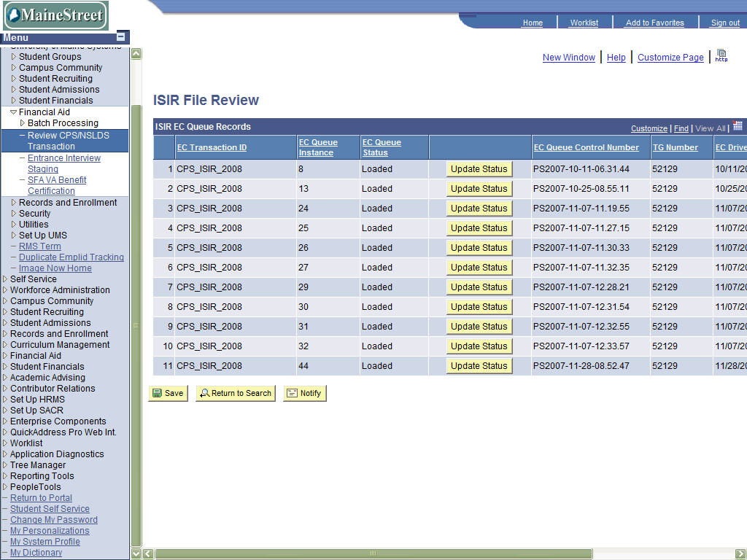Go to Home in top navigation
This screenshot has height=560, width=747.
533,23
